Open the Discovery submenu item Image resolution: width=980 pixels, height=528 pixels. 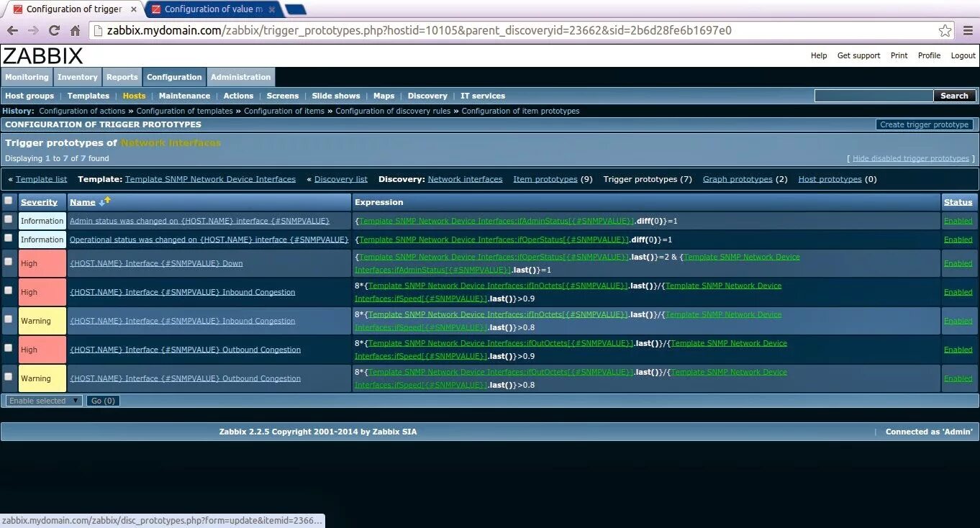point(427,96)
